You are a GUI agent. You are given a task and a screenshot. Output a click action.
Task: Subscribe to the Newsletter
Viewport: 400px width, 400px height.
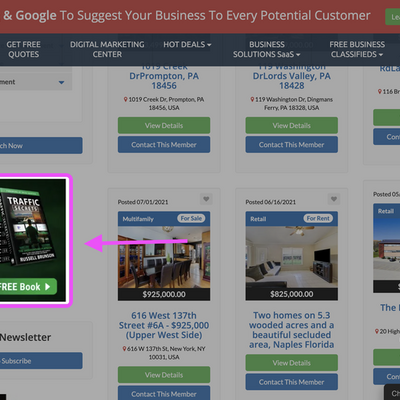[41, 361]
